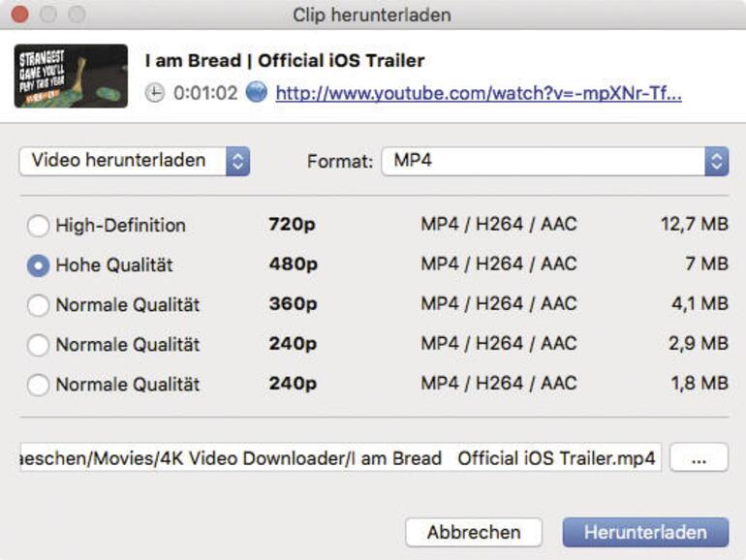This screenshot has height=560, width=746.
Task: Click the save path text field
Action: click(x=339, y=458)
